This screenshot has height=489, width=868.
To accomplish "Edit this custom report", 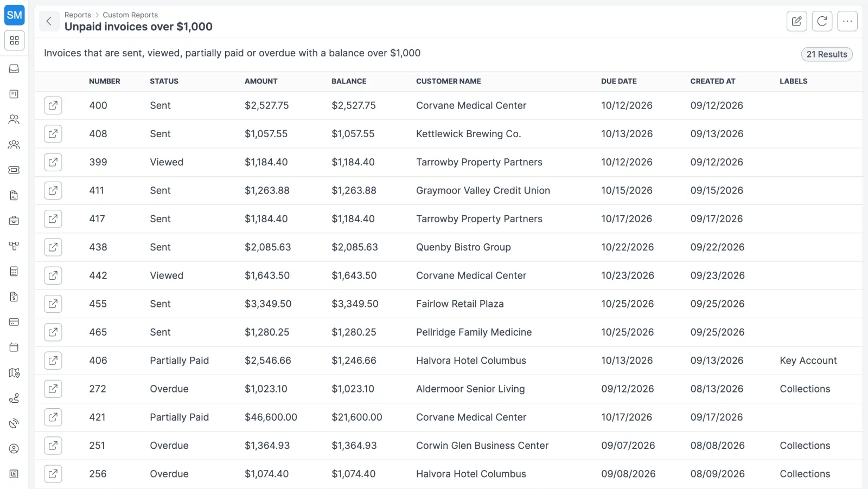I will (x=796, y=21).
